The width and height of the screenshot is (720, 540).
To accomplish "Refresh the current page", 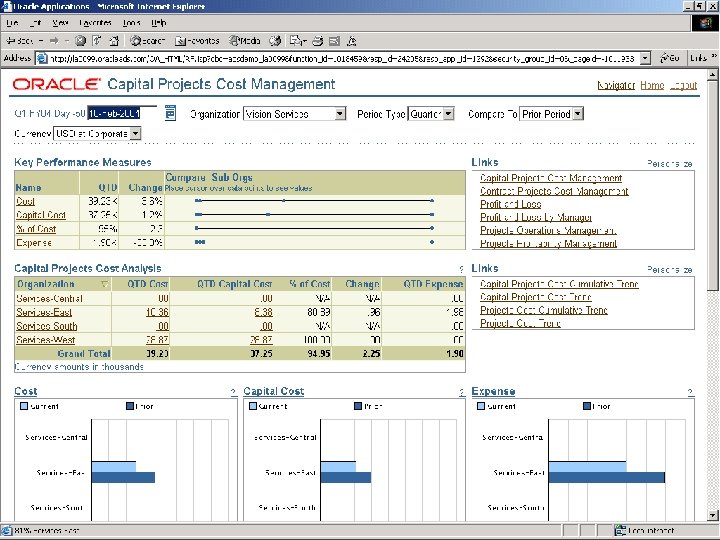I will click(97, 41).
